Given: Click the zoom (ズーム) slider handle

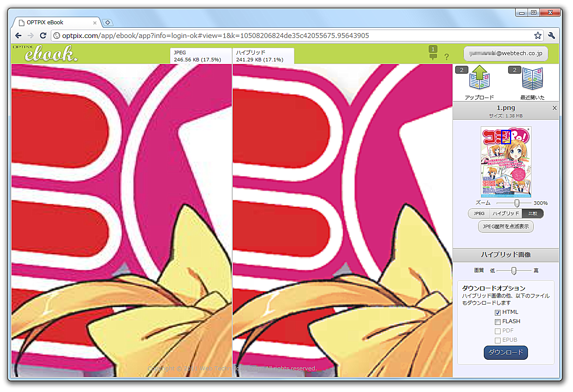Looking at the screenshot, I should (x=517, y=203).
